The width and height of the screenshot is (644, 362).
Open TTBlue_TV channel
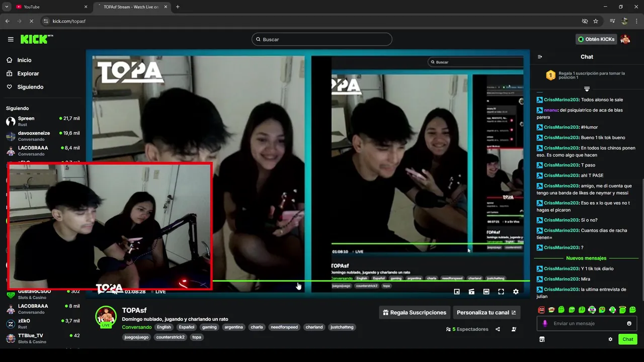point(43,338)
